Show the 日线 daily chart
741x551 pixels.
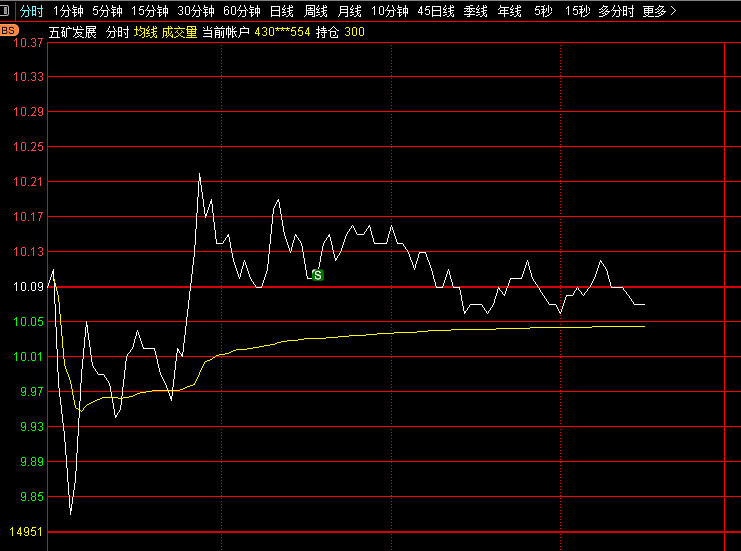282,11
